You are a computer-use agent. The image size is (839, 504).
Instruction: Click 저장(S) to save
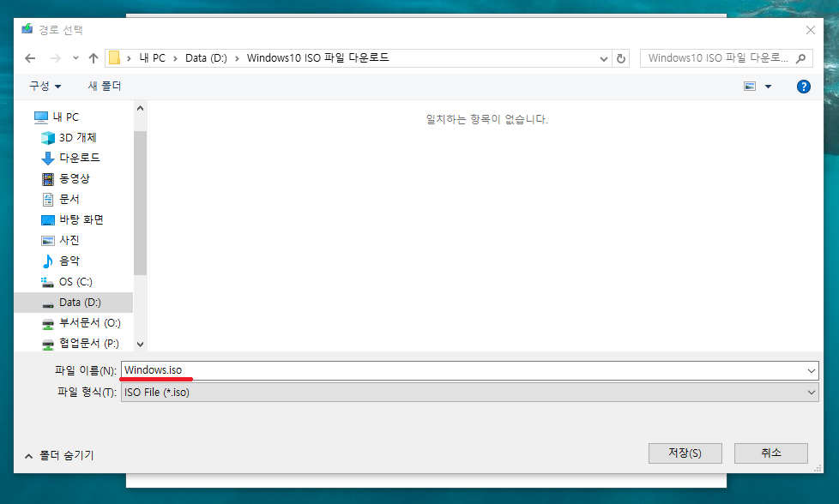[x=685, y=453]
